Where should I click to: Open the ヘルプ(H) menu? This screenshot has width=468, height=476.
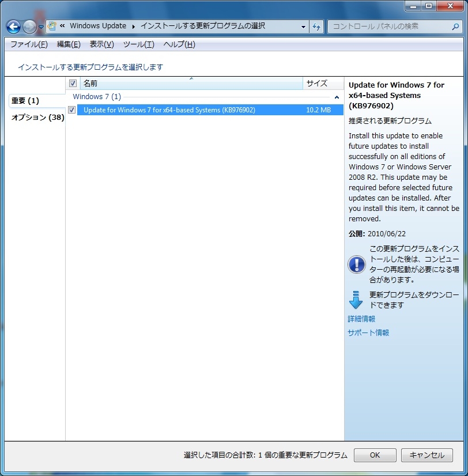tap(179, 44)
